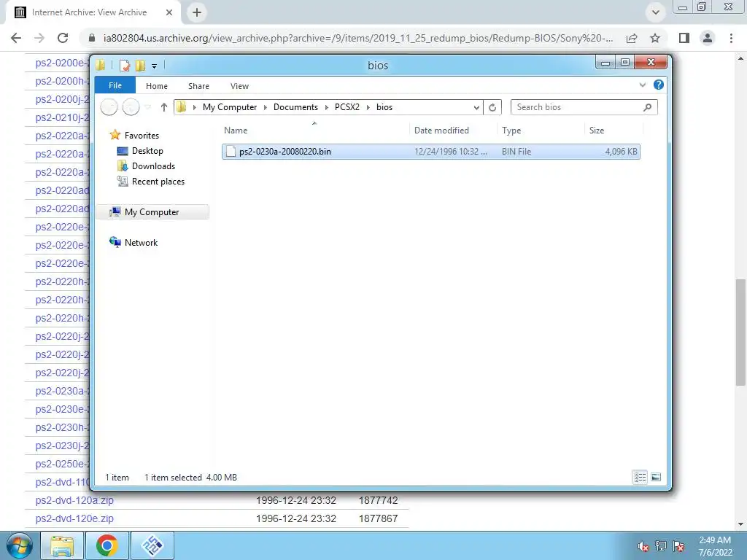Screen dimensions: 747x560
Task: Select My Computer in navigation pane
Action: (x=152, y=212)
